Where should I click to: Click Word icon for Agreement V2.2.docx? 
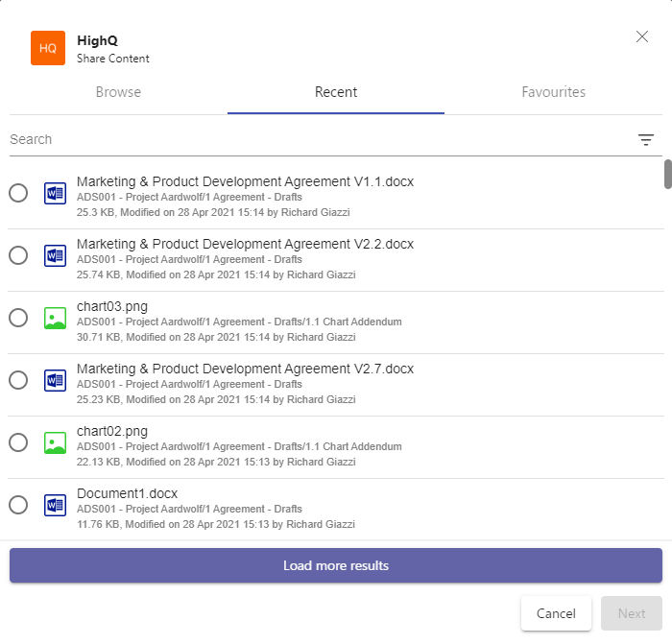click(x=55, y=255)
